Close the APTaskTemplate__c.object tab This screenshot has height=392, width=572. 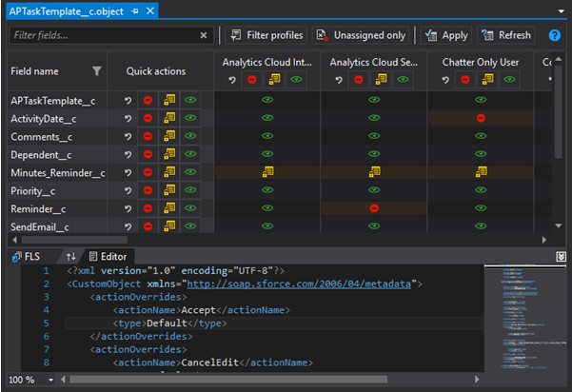[x=150, y=10]
